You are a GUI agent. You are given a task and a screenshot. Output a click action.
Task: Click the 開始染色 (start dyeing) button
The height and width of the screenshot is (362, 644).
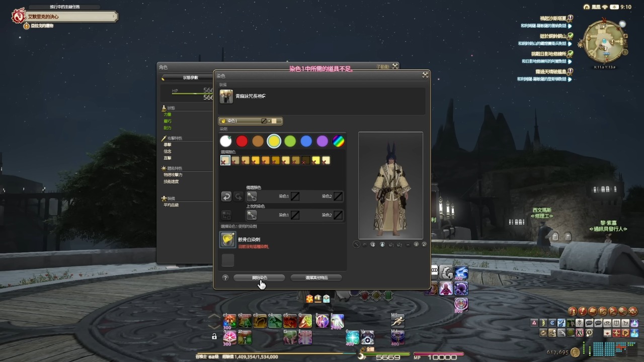point(259,278)
